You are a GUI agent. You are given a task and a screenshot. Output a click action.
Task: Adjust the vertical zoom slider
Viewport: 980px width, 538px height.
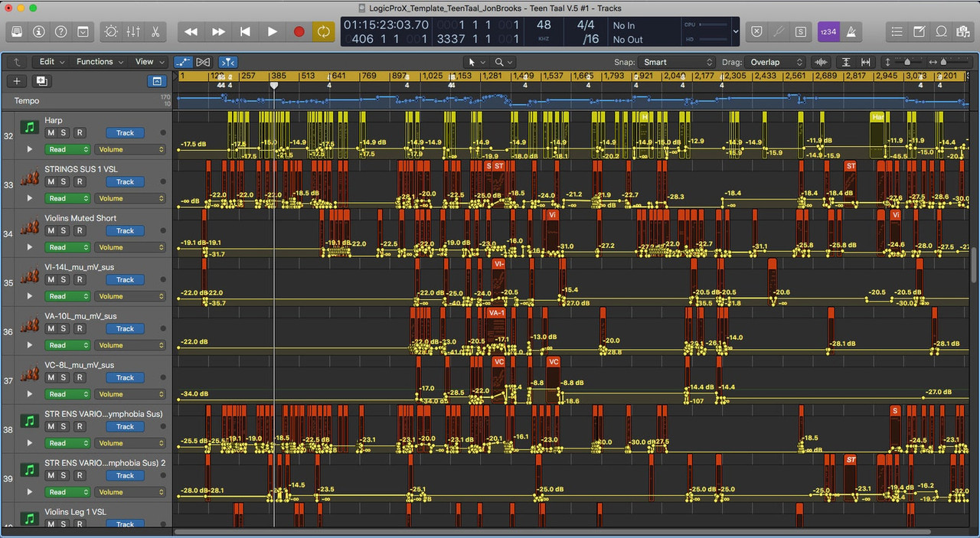[x=908, y=62]
